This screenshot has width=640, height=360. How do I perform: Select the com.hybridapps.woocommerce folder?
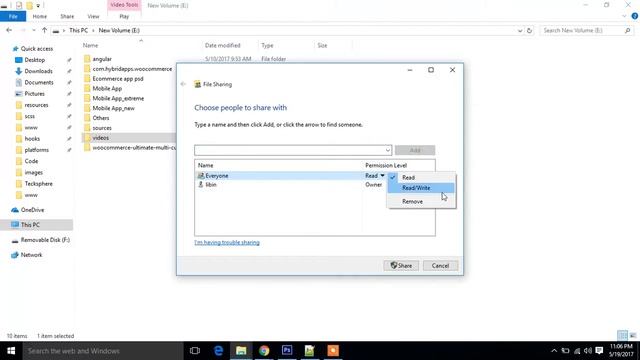(132, 69)
